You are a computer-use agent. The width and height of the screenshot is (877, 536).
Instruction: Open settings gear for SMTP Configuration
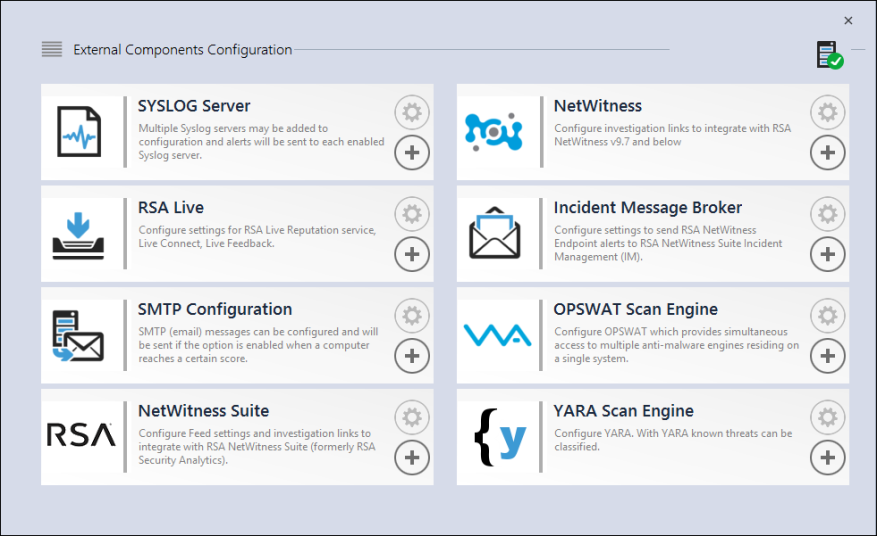click(x=412, y=316)
